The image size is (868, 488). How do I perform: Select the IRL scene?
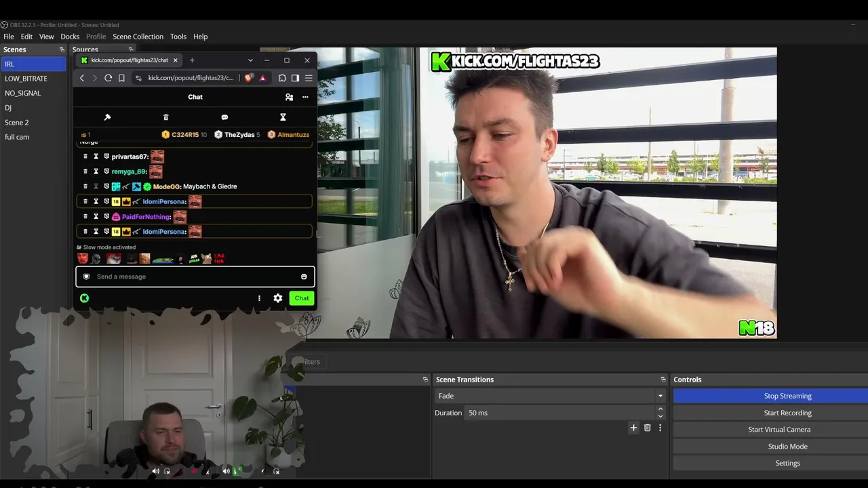pyautogui.click(x=33, y=64)
